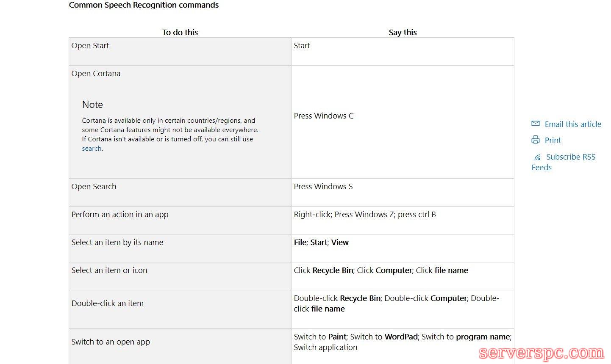Screen dimensions: 611x364
Task: Click the Say this column header
Action: pyautogui.click(x=403, y=32)
